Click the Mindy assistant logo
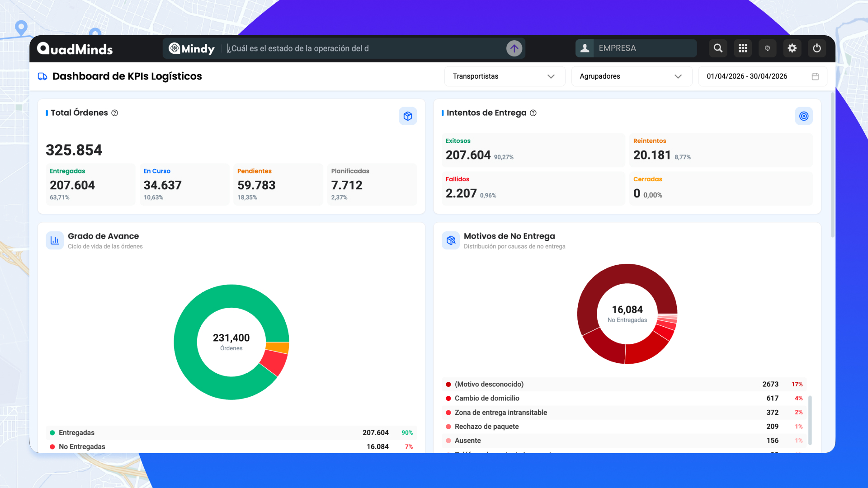 [192, 48]
